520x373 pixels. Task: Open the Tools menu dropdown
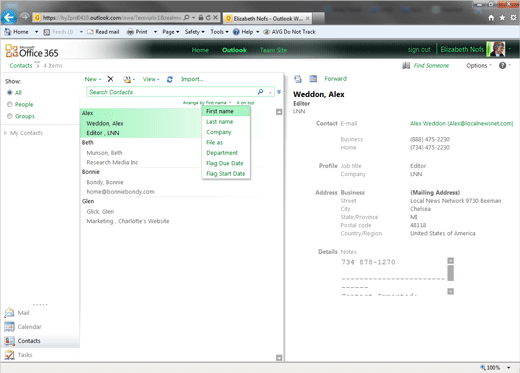point(219,32)
